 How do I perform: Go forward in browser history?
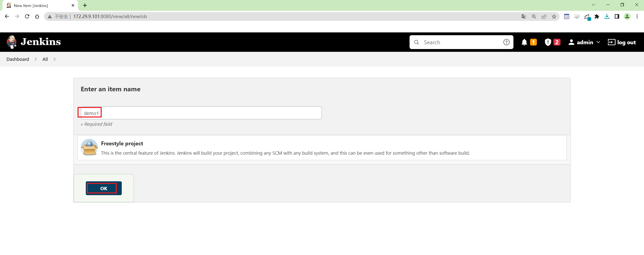click(x=17, y=16)
